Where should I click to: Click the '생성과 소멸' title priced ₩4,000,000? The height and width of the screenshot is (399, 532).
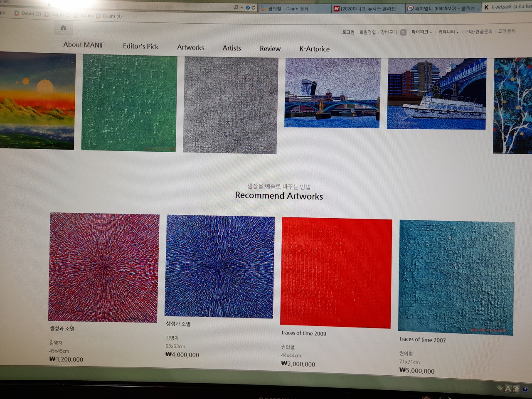click(178, 323)
